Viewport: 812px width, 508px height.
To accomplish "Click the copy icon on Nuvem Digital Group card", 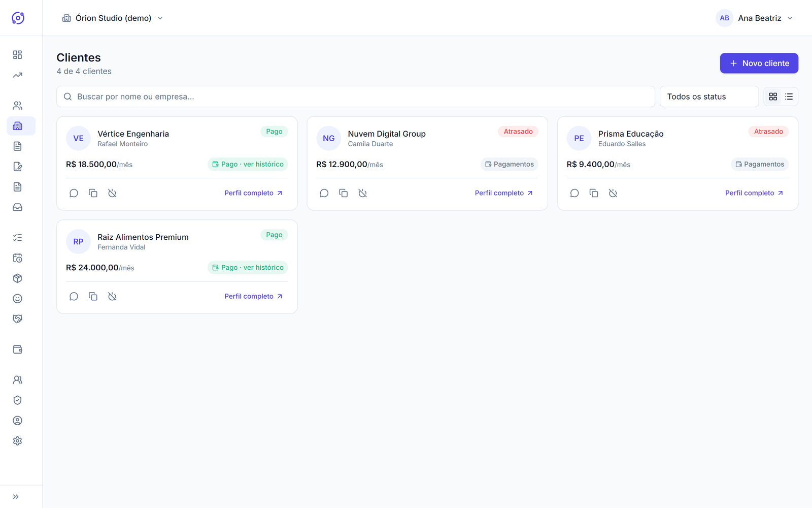I will click(344, 193).
